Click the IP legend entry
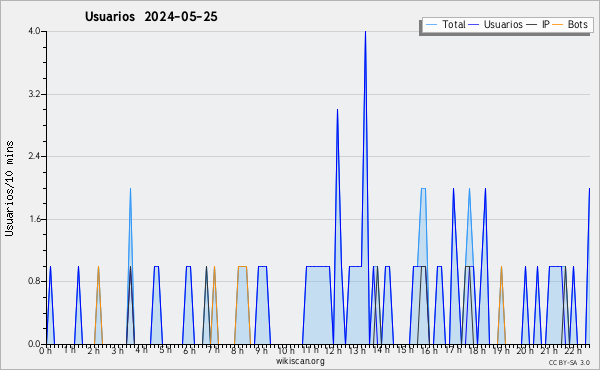Image resolution: width=600 pixels, height=370 pixels. 538,24
